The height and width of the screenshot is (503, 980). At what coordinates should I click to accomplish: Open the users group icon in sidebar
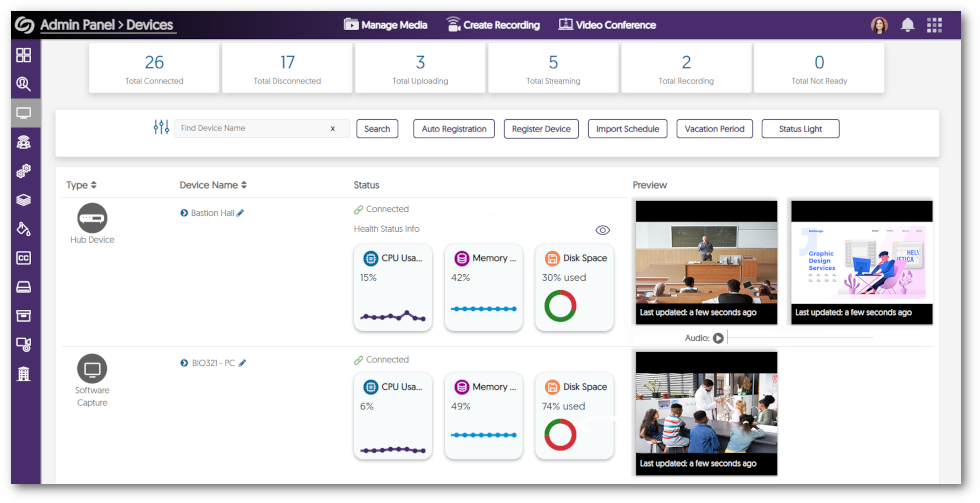click(24, 142)
